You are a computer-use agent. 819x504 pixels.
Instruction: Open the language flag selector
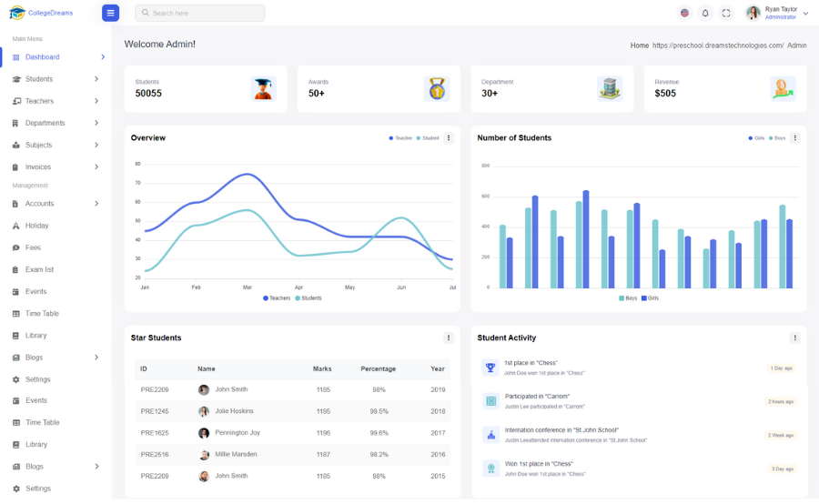pos(684,13)
